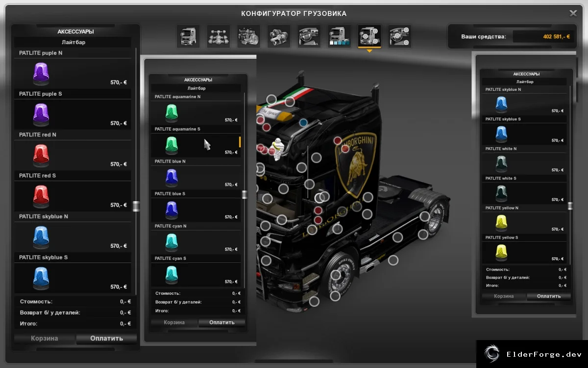Click the scrollbar handle of the left accessories list

[x=136, y=206]
